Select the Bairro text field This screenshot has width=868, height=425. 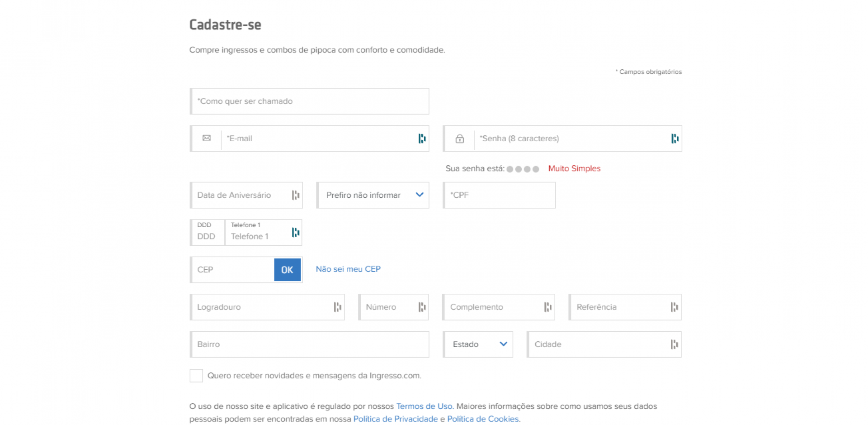(x=310, y=344)
